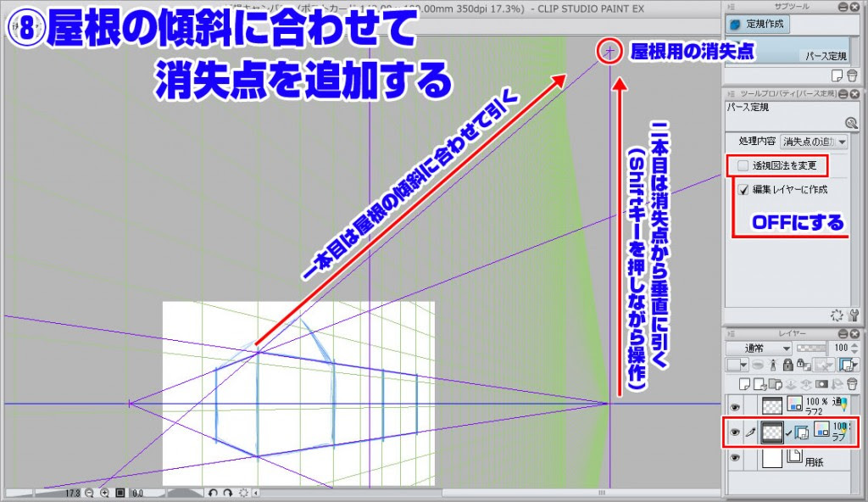
Task: Open the mask enable dropdown icon
Action: click(x=824, y=365)
